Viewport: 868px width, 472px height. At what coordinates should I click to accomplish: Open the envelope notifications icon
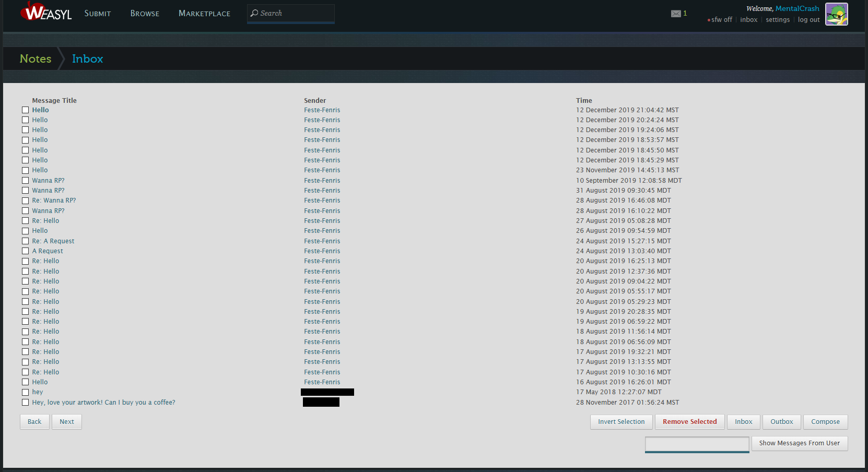676,14
